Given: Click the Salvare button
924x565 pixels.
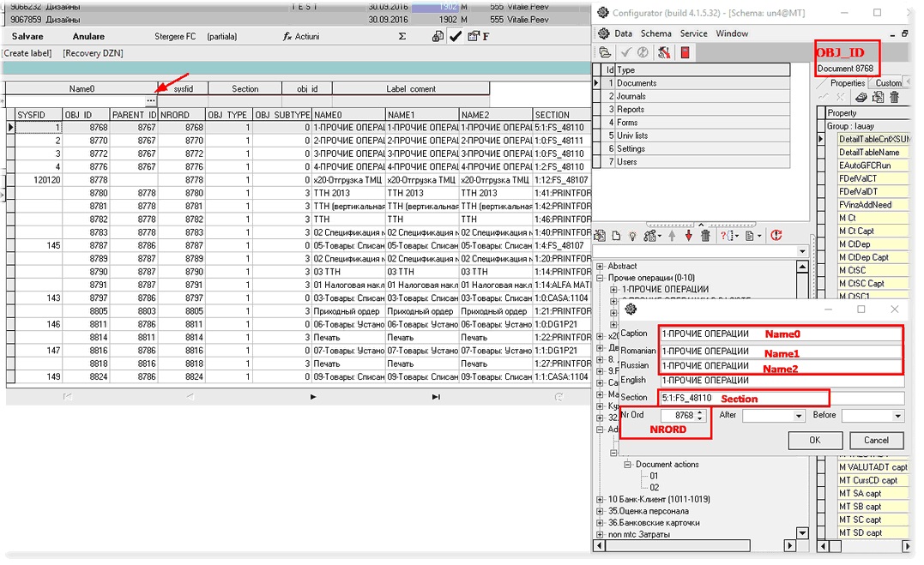Looking at the screenshot, I should coord(27,37).
